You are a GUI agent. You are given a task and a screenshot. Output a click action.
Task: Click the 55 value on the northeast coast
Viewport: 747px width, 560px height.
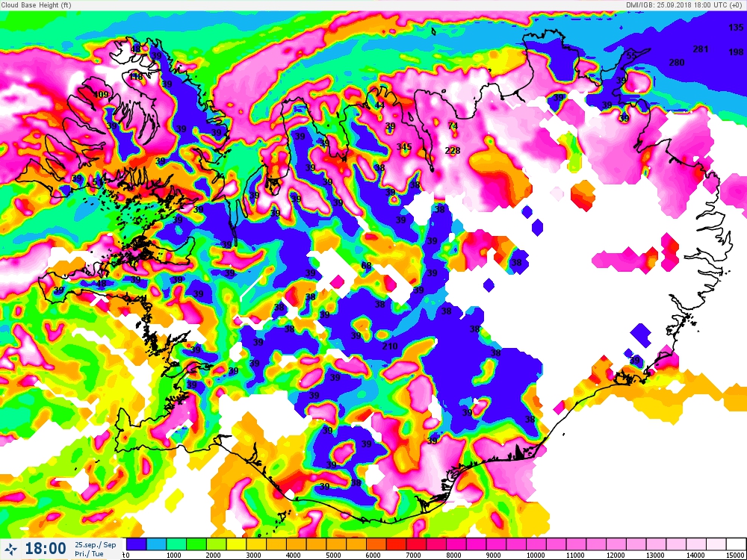pyautogui.click(x=631, y=55)
